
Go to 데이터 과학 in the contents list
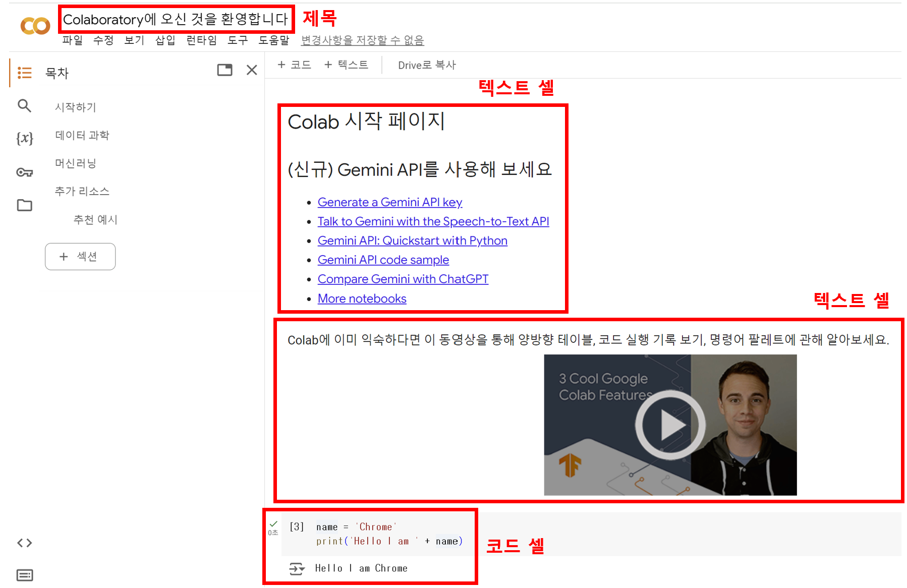tap(82, 135)
